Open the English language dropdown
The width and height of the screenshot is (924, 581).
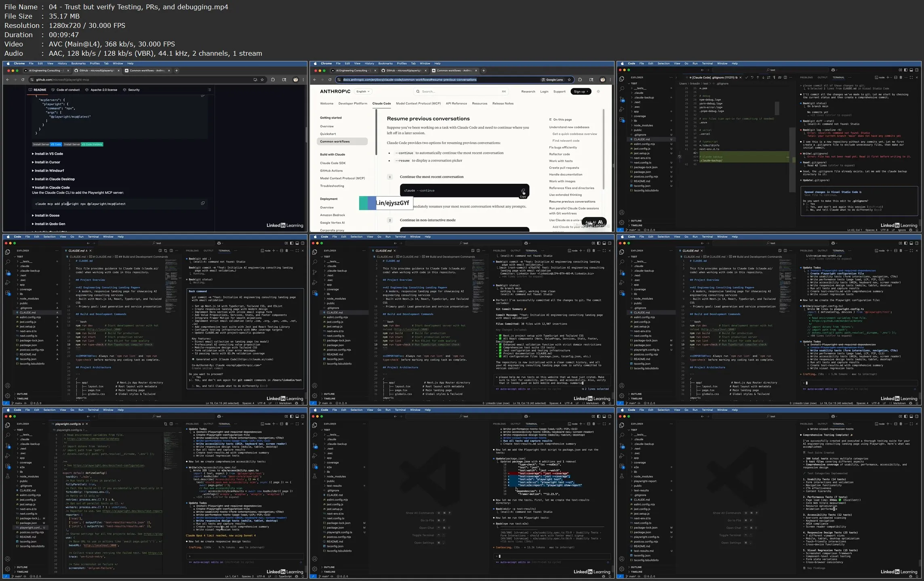(362, 91)
